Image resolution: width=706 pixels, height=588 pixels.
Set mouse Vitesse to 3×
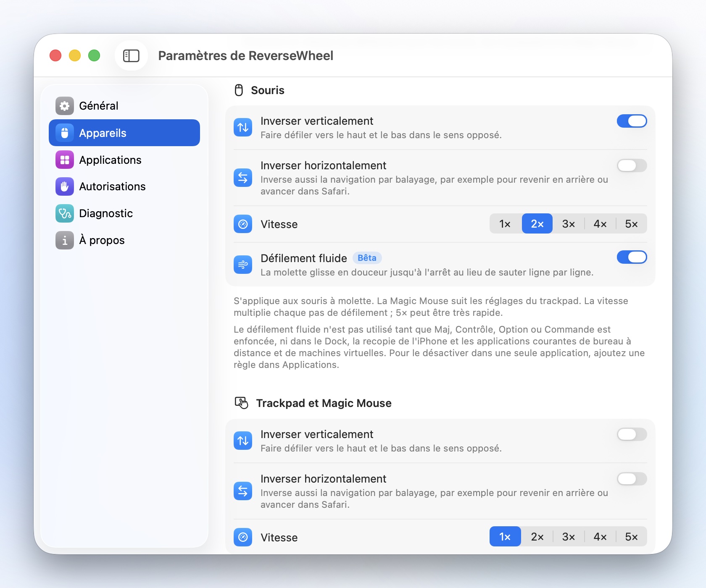(x=569, y=224)
